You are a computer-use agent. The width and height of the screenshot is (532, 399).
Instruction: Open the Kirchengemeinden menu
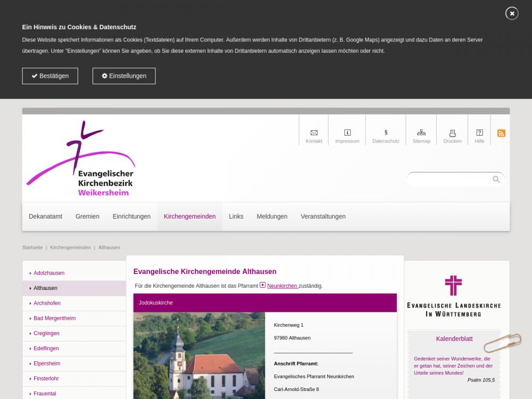click(189, 217)
